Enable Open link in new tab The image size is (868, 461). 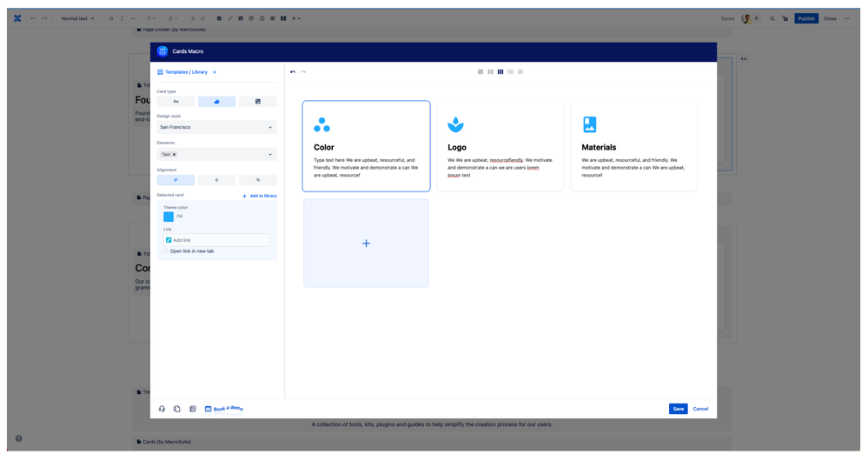(165, 251)
